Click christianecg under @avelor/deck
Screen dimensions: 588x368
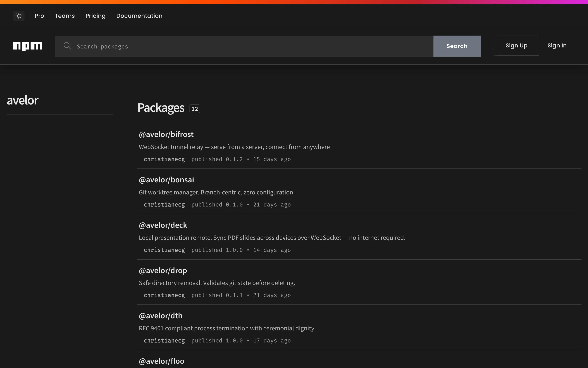tap(164, 250)
